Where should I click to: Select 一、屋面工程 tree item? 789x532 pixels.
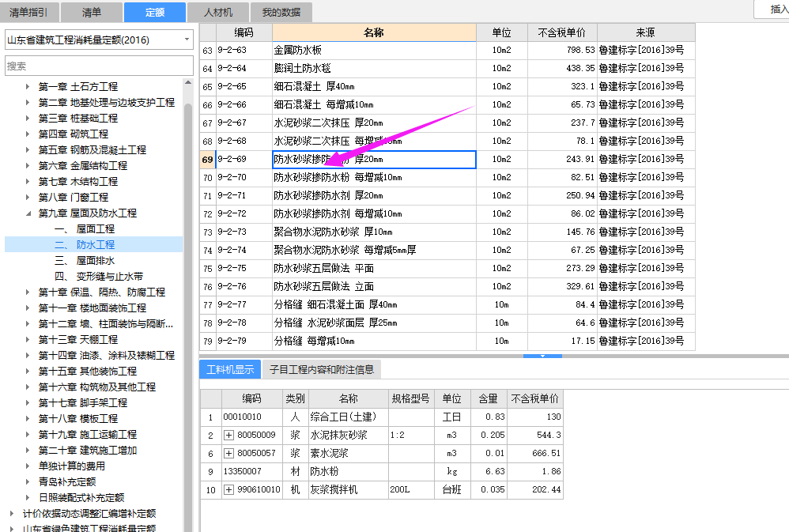(x=85, y=229)
